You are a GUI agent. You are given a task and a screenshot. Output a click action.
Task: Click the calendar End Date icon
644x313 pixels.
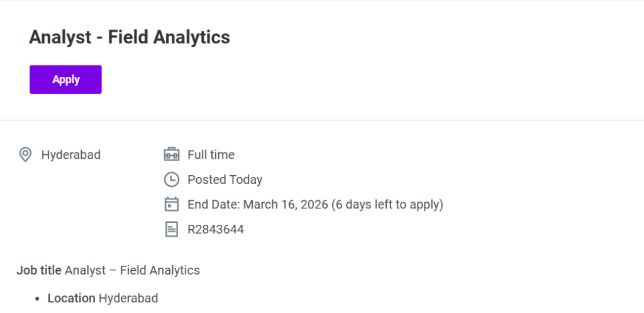coord(171,205)
